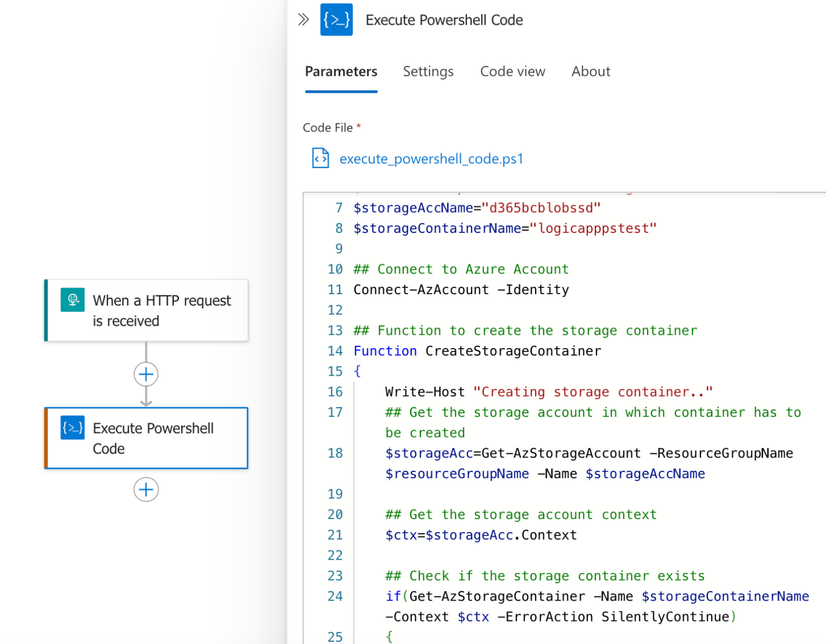Click the code file icon beside execute_powershell_code.ps1
Screen dimensions: 826x644
[320, 158]
